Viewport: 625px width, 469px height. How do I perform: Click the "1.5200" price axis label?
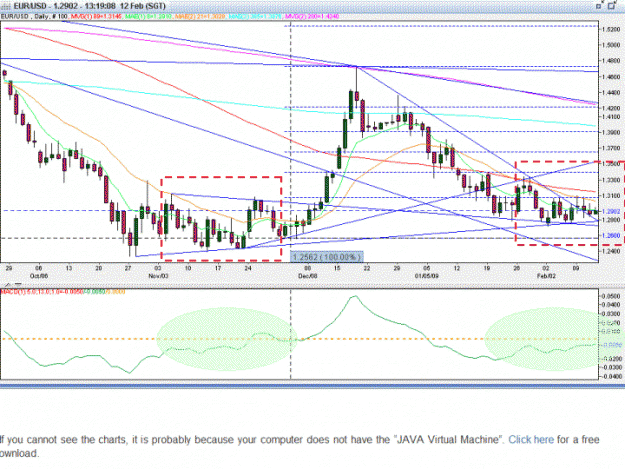coord(612,29)
